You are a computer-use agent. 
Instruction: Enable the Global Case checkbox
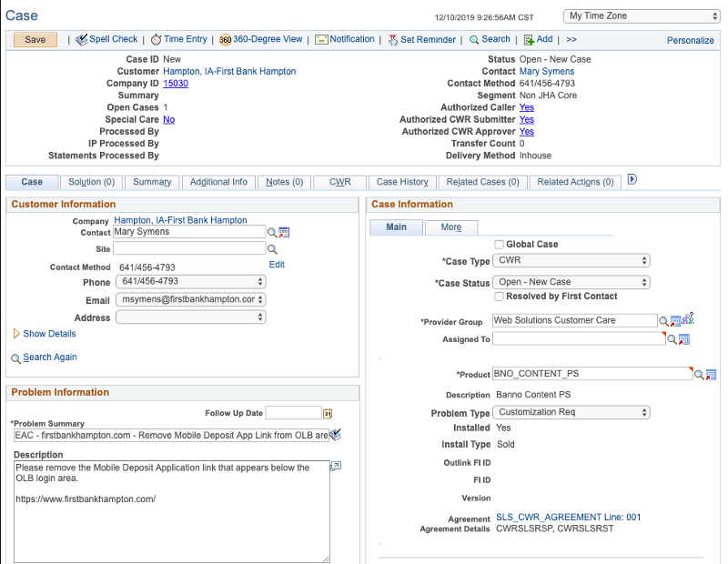pos(499,245)
